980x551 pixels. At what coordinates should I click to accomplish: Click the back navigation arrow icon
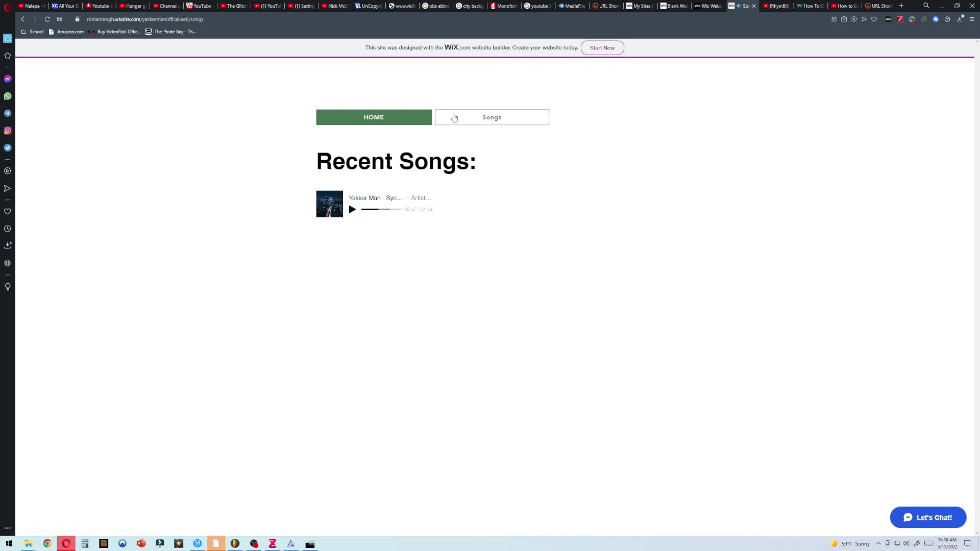21,19
